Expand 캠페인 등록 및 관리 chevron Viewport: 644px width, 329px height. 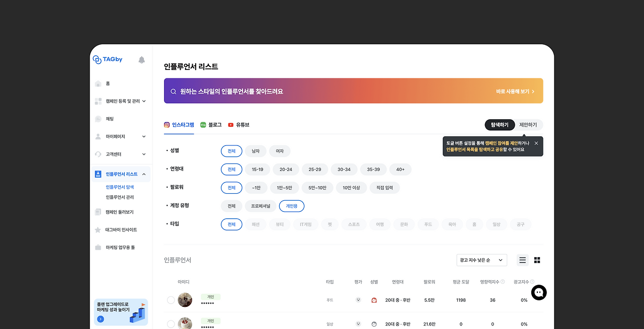click(x=144, y=101)
